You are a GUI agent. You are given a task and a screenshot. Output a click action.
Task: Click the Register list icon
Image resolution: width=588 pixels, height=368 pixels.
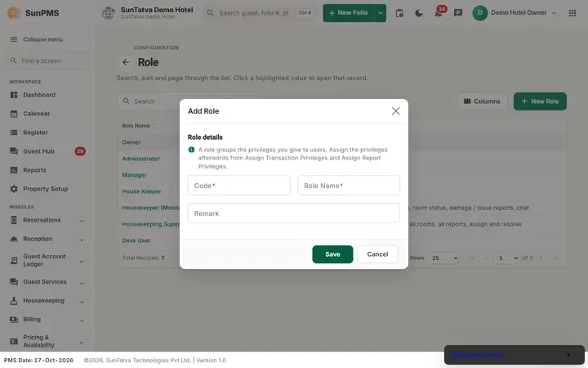(14, 132)
